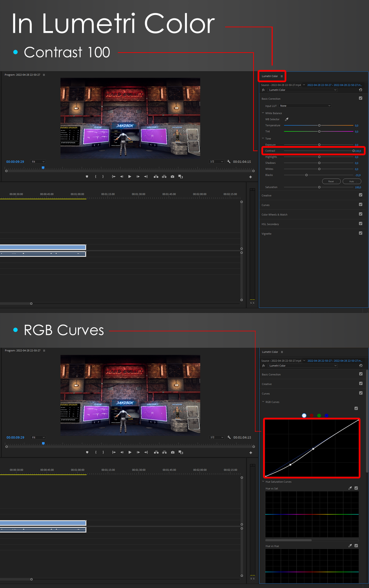This screenshot has width=369, height=588.
Task: Click the WB Selector eyedropper
Action: click(x=287, y=119)
